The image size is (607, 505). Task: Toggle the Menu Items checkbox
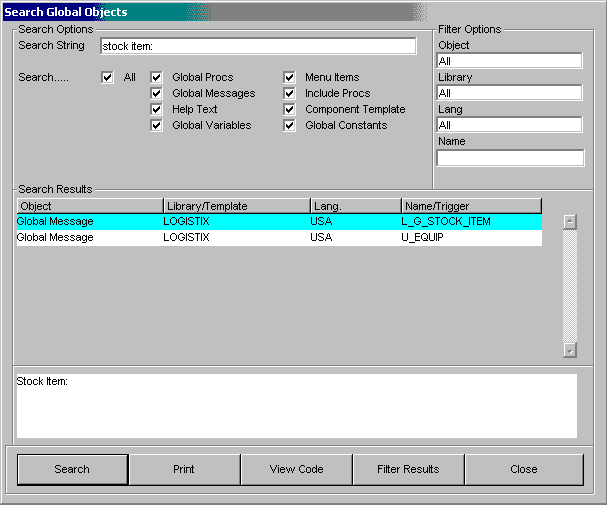[x=289, y=78]
